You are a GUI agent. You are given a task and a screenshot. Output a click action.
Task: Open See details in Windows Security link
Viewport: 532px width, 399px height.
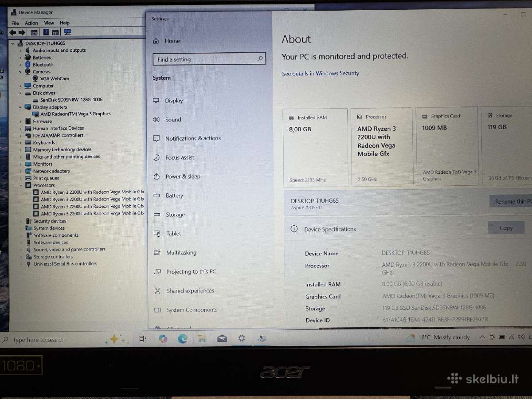321,74
